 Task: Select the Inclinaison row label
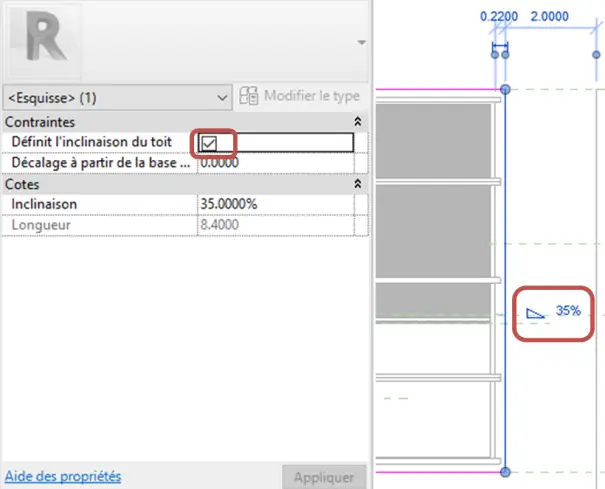pyautogui.click(x=44, y=204)
